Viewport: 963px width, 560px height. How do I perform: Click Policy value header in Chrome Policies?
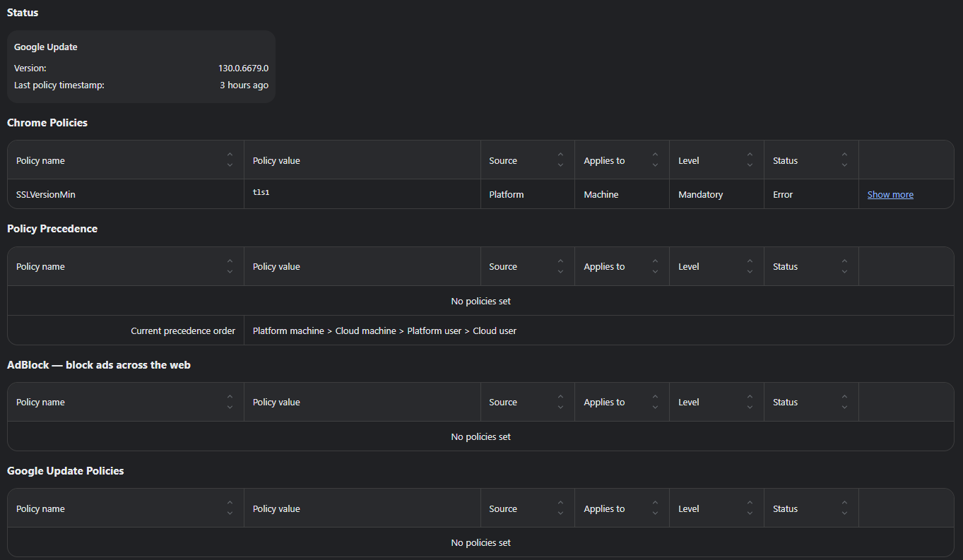point(276,160)
